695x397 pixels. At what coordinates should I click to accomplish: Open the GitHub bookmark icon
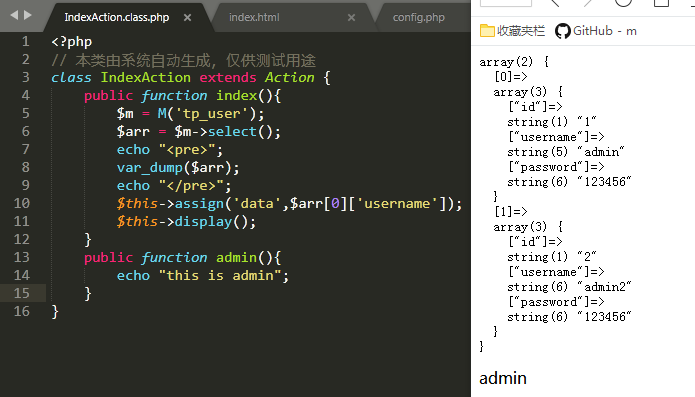click(562, 31)
